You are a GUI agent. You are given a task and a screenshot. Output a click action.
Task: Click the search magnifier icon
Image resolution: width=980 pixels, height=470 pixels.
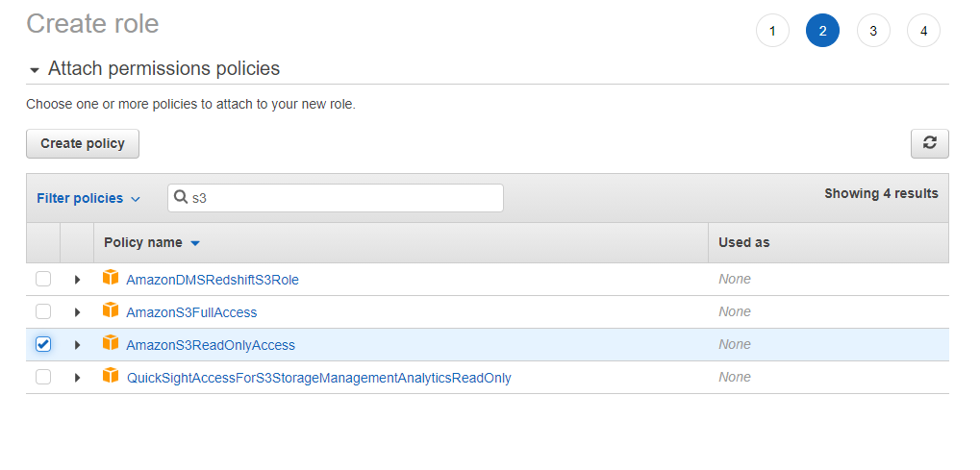pyautogui.click(x=181, y=197)
